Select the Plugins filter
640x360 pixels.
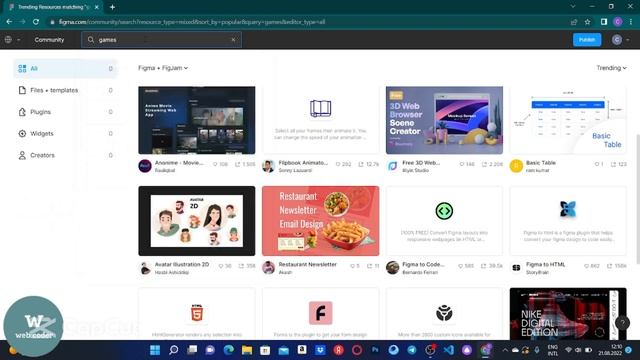pyautogui.click(x=65, y=112)
